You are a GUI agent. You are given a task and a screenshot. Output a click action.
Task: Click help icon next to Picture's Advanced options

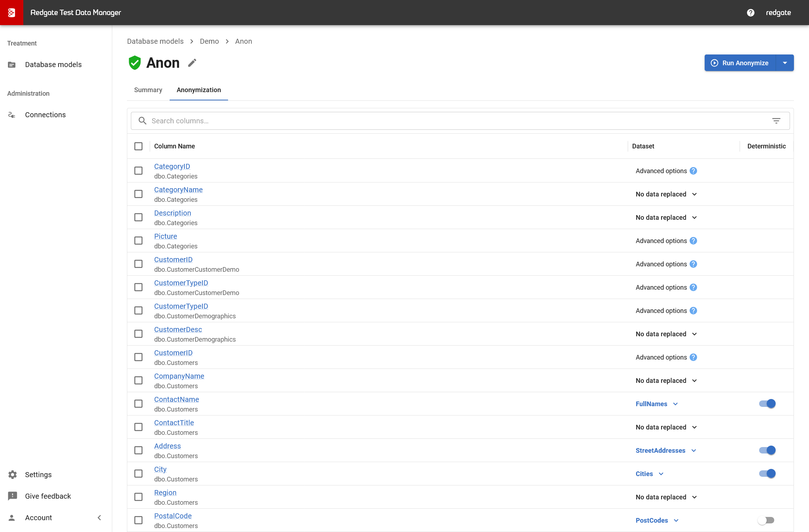694,241
